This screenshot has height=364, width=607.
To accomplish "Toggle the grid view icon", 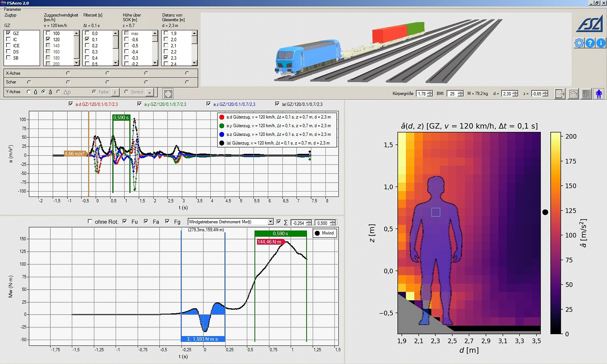I will (x=586, y=94).
